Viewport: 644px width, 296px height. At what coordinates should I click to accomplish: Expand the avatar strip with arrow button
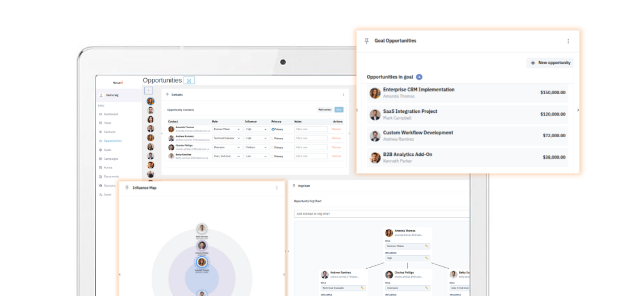pos(148,91)
